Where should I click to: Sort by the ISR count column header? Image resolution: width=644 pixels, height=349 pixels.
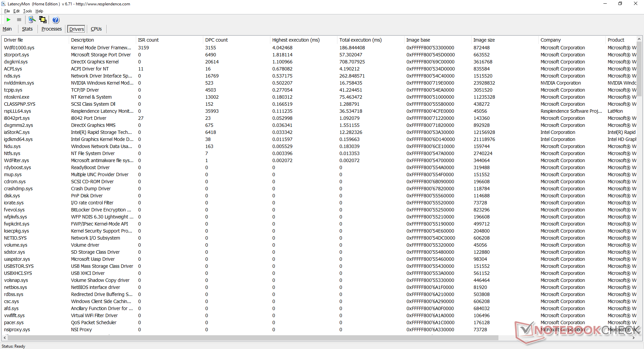(x=169, y=40)
